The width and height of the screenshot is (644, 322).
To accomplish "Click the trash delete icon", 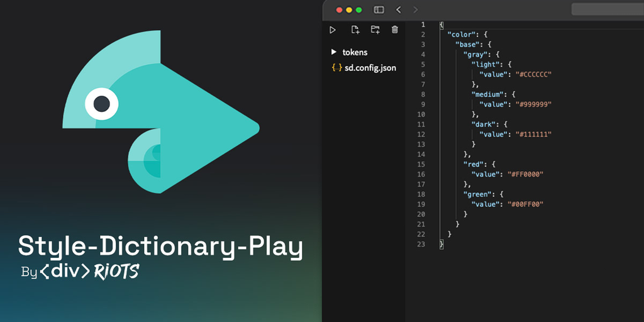I will [x=395, y=30].
